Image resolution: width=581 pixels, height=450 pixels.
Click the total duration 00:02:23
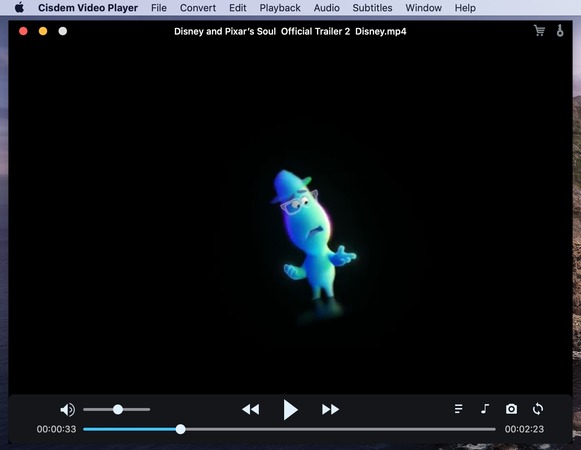tap(524, 429)
